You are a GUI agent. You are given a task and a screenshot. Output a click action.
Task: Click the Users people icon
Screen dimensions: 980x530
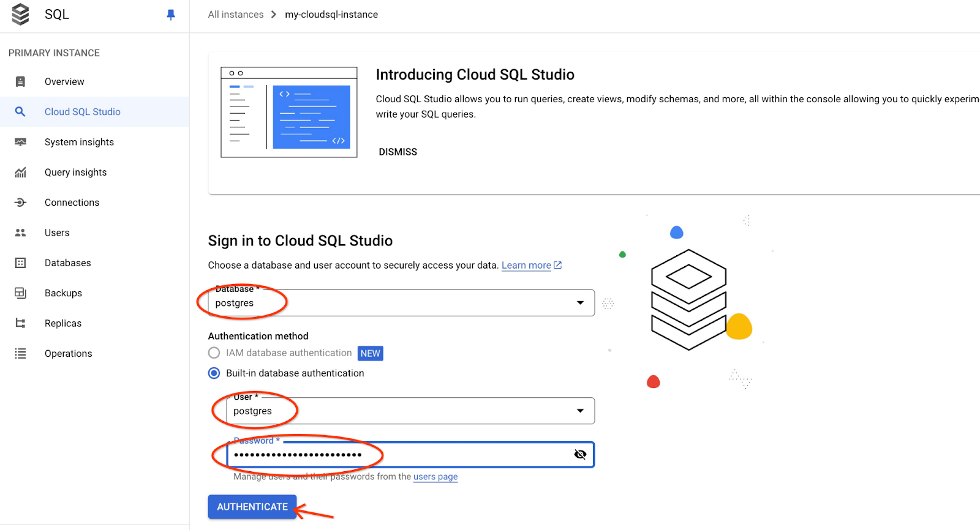pyautogui.click(x=20, y=233)
